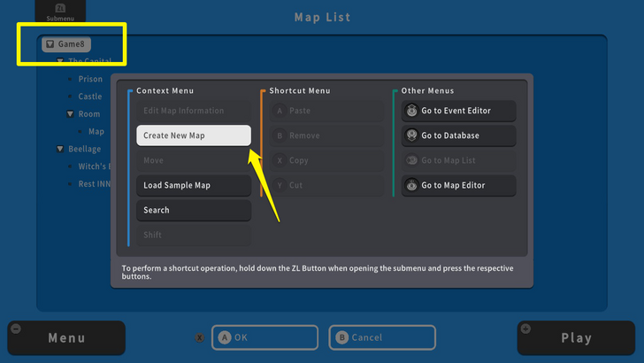Select the Rest INN map entry
Screen dimensions: 644x363
coord(94,184)
